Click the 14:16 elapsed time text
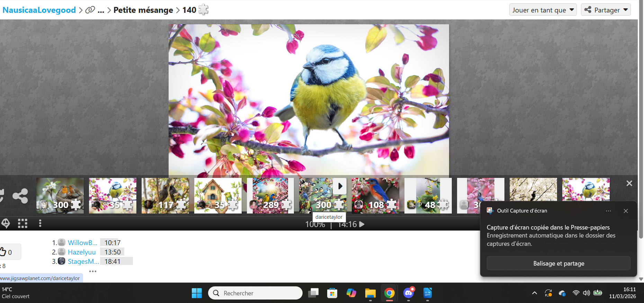Screen dimensions: 644x303 347,225
